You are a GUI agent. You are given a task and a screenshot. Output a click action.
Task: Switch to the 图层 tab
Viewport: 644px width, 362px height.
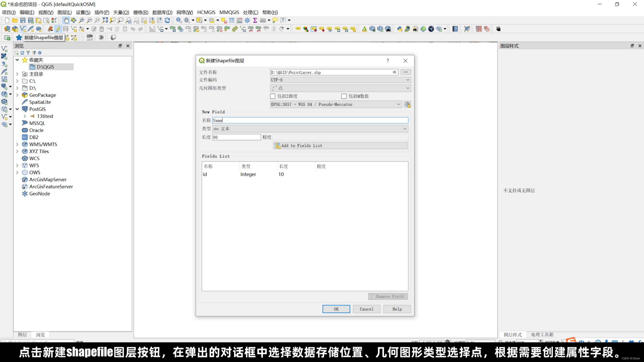pyautogui.click(x=22, y=334)
